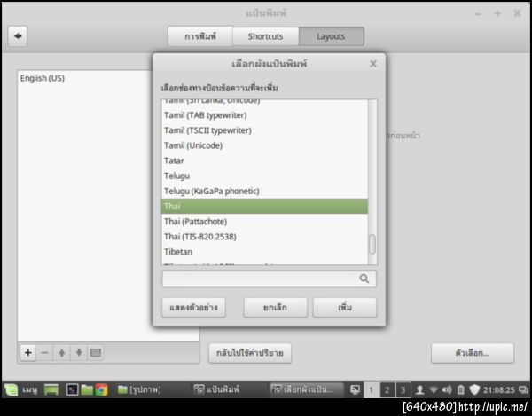The width and height of the screenshot is (532, 416).
Task: Select Tibetan layout
Action: [x=264, y=252]
